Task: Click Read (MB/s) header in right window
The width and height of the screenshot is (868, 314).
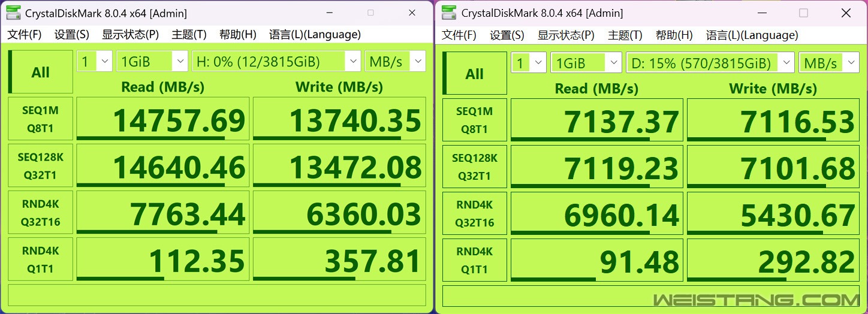Action: [596, 89]
